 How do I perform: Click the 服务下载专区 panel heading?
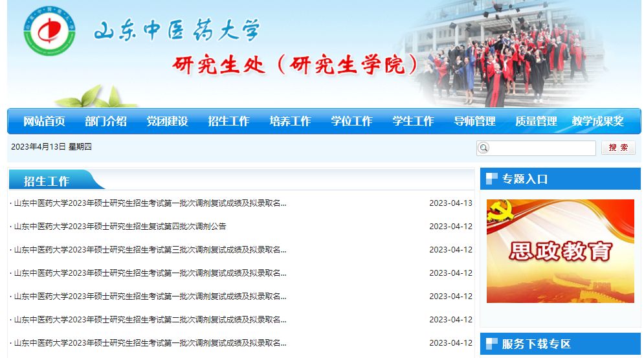pyautogui.click(x=561, y=344)
